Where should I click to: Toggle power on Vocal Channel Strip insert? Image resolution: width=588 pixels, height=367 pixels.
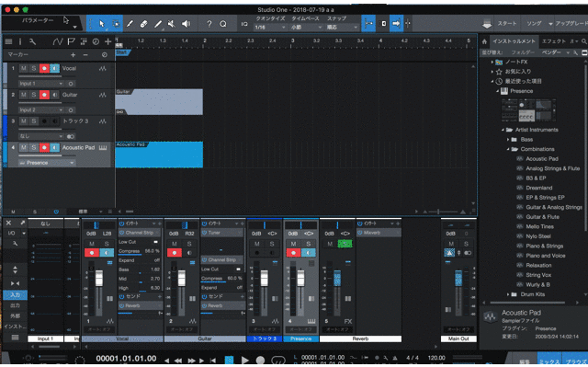click(x=121, y=233)
